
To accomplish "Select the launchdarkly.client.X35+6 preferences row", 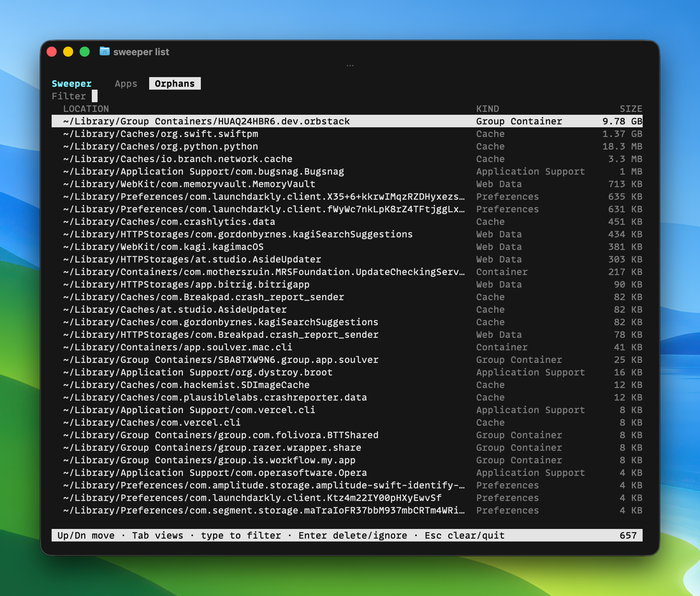I will pyautogui.click(x=347, y=197).
